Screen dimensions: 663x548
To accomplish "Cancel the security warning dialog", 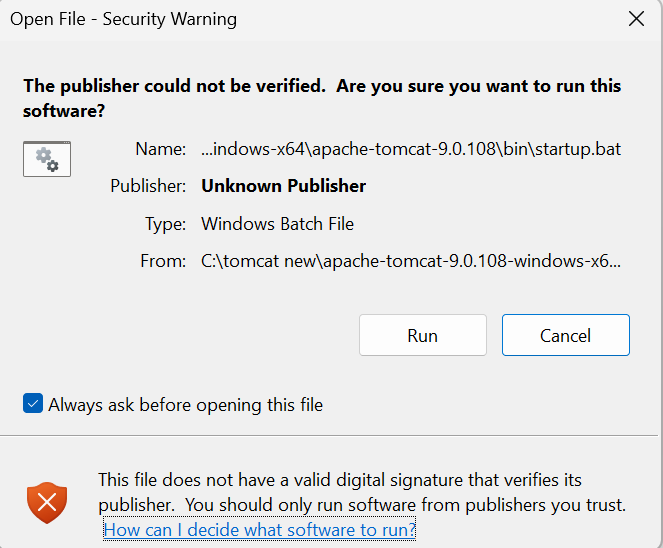I will click(x=565, y=335).
